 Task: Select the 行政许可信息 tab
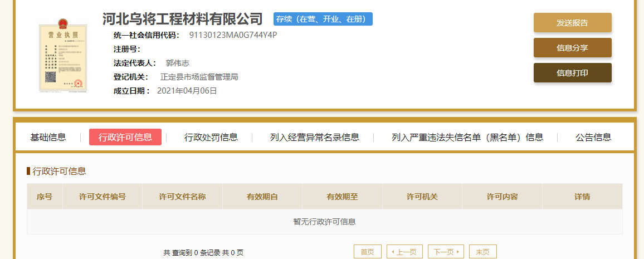tap(125, 137)
